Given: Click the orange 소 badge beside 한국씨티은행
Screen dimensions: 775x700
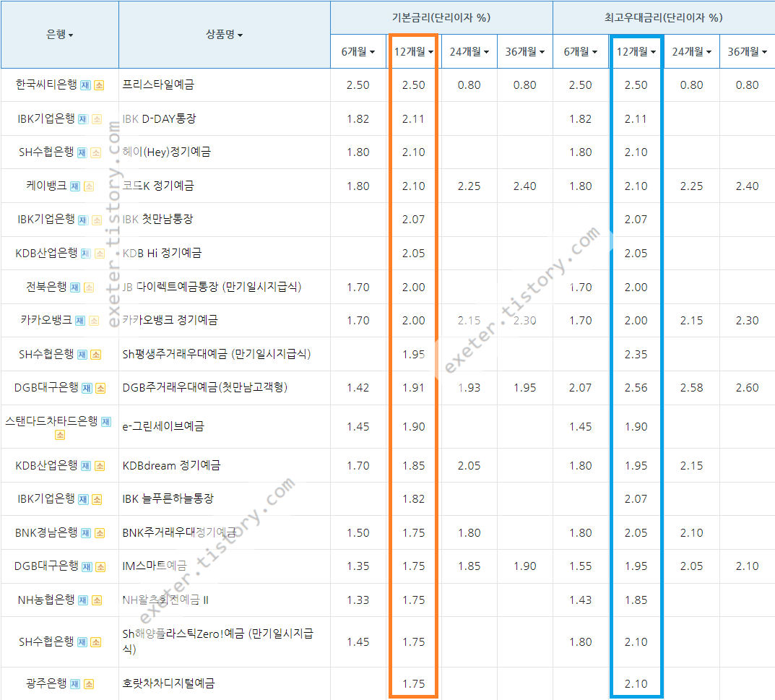Looking at the screenshot, I should [100, 85].
